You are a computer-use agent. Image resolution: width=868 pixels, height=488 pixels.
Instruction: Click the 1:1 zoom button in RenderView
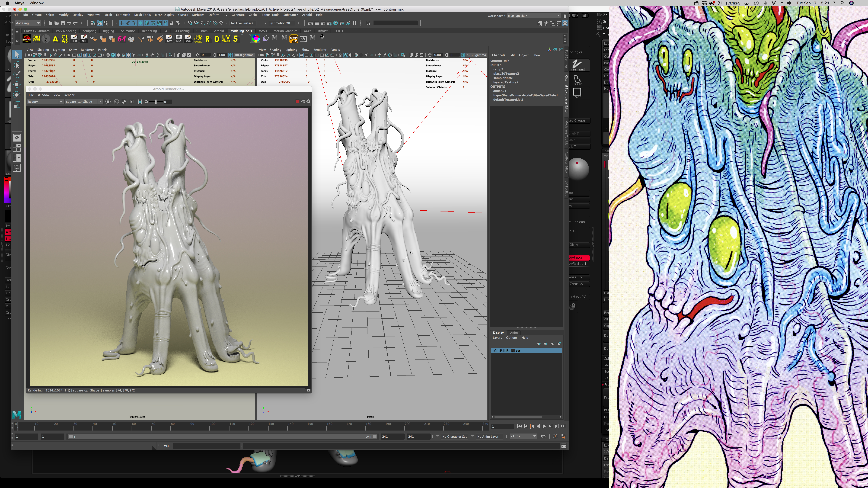pos(131,101)
